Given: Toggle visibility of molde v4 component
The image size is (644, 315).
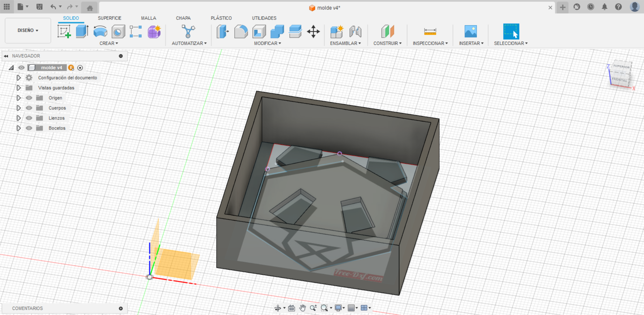Looking at the screenshot, I should point(21,68).
